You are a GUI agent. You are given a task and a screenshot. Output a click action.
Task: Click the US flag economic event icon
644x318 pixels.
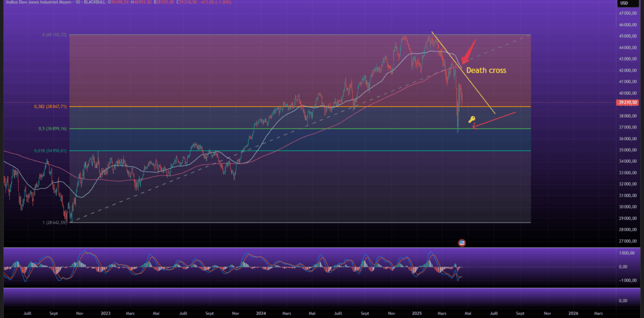462,243
